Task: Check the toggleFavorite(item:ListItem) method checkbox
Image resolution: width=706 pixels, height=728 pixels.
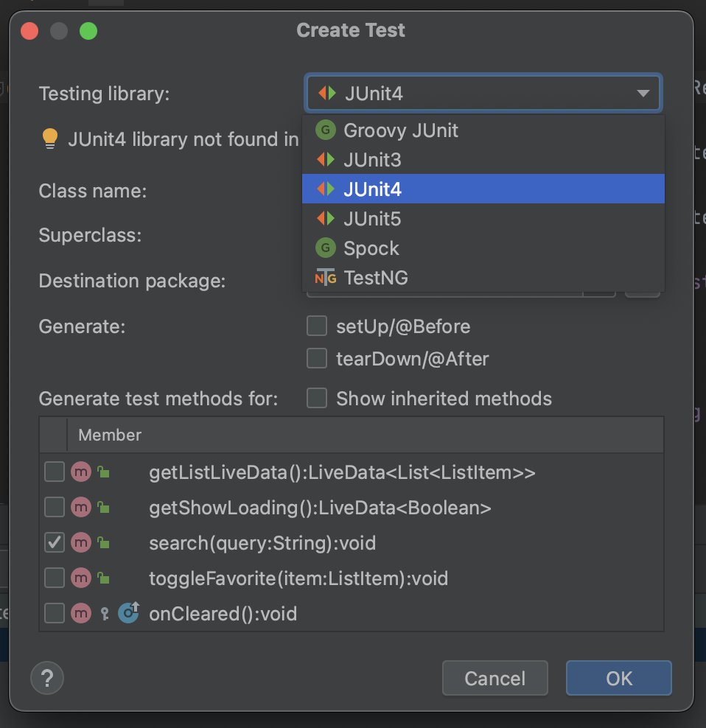Action: [x=55, y=578]
